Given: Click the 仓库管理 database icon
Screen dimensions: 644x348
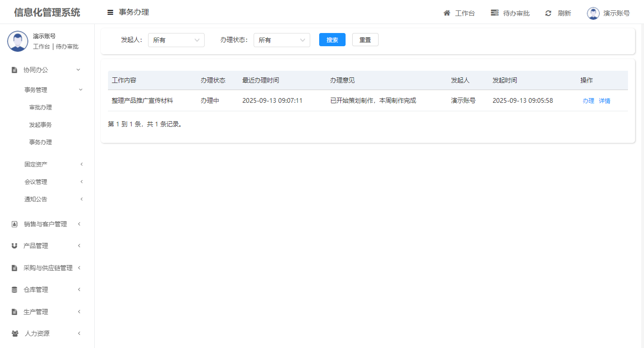Looking at the screenshot, I should (x=15, y=290).
